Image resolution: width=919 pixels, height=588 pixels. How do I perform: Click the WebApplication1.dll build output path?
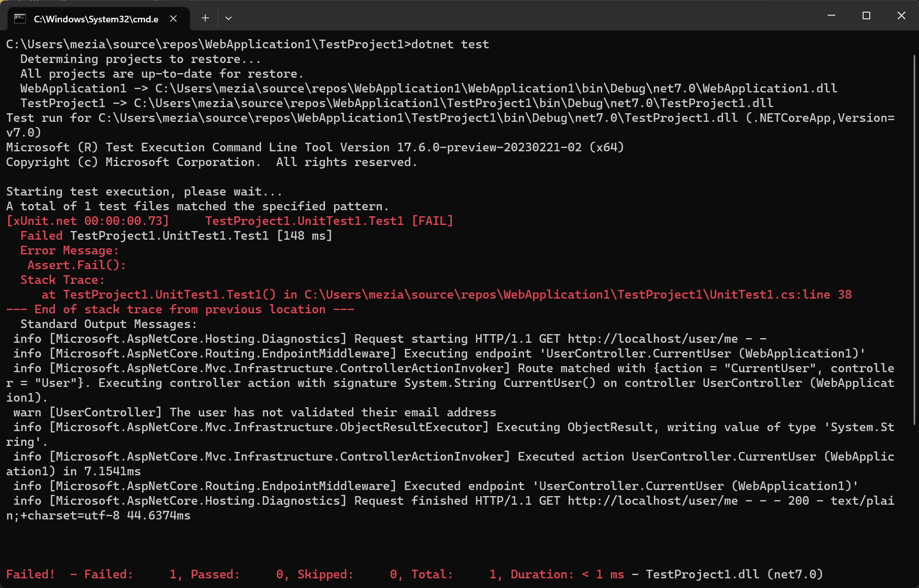pos(496,88)
